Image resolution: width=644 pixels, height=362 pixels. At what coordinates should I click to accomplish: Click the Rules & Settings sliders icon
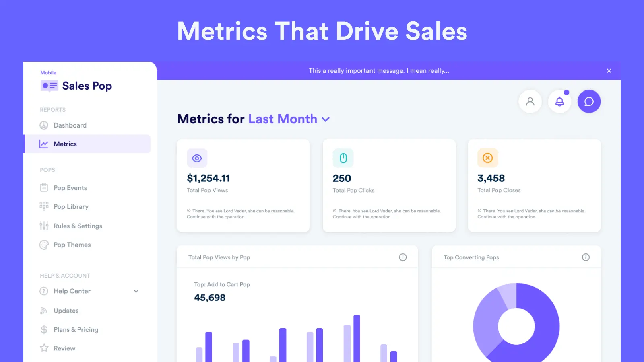point(44,226)
